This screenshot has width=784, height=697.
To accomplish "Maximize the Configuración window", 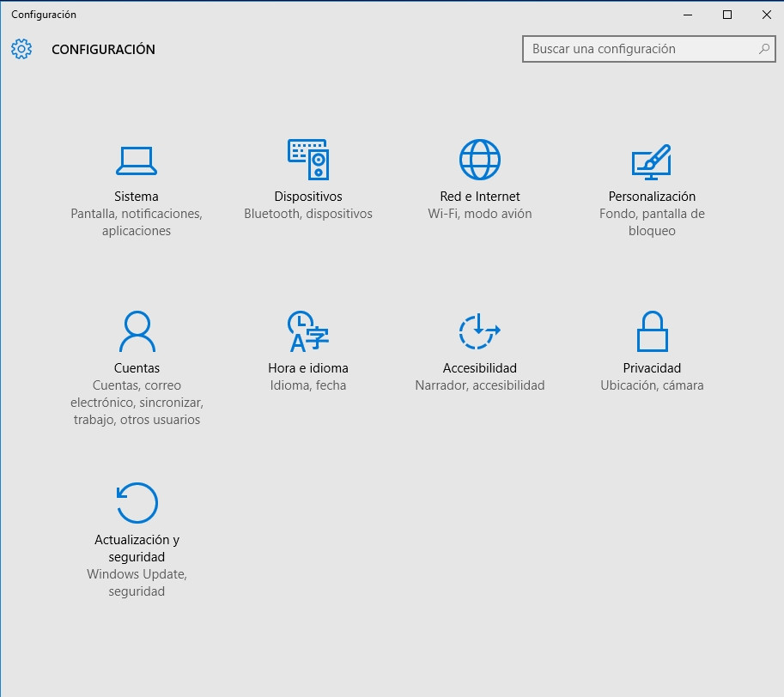I will (x=727, y=15).
